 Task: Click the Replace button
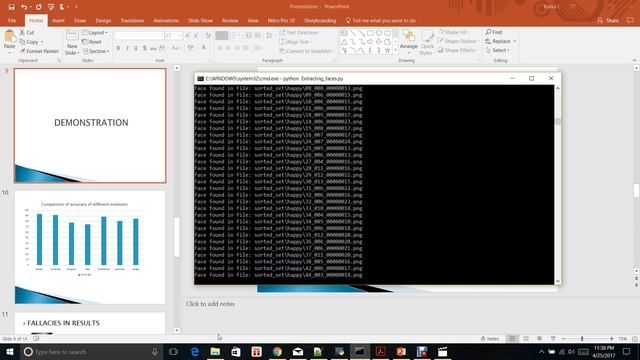[500, 41]
